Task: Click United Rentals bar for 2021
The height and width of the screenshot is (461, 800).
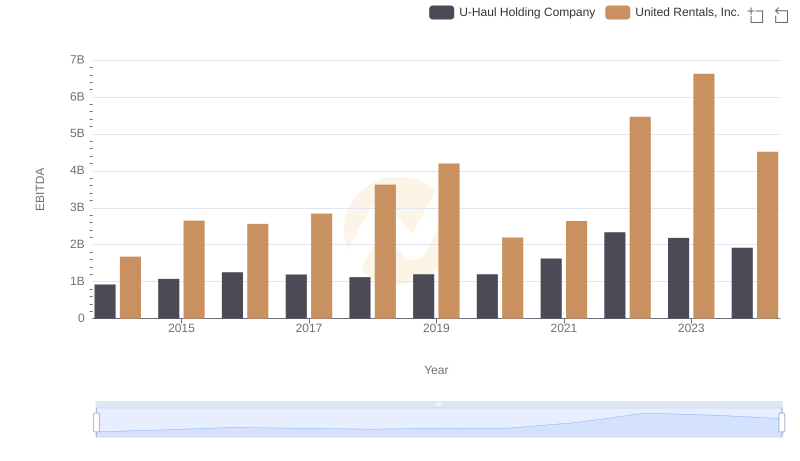Action: (x=577, y=270)
